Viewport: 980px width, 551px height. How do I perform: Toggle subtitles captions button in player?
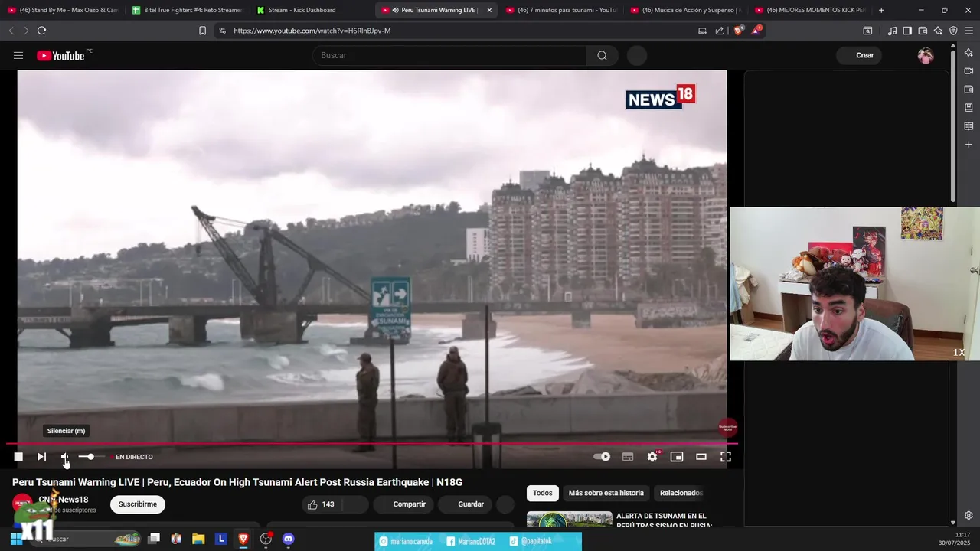pos(628,457)
